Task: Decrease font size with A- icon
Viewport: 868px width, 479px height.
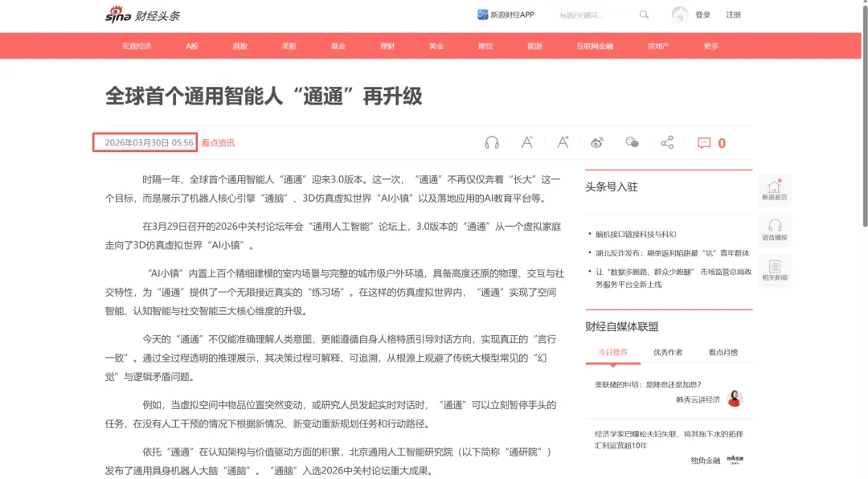Action: pyautogui.click(x=527, y=143)
